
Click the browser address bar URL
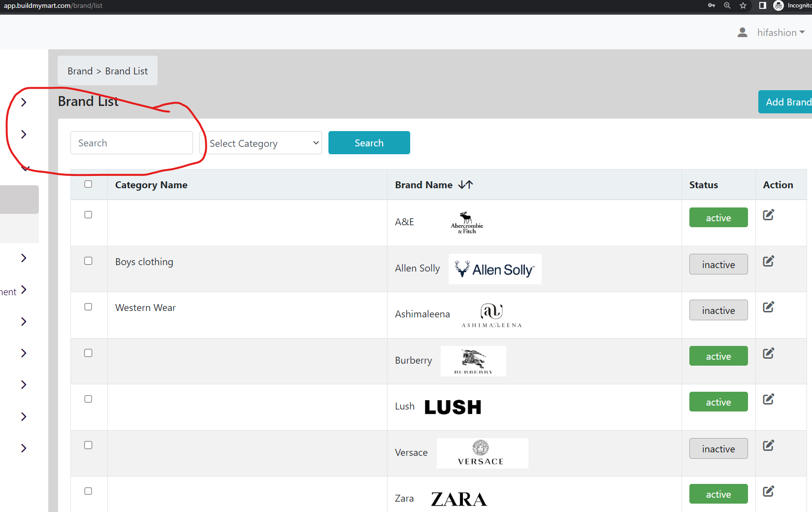pyautogui.click(x=53, y=5)
